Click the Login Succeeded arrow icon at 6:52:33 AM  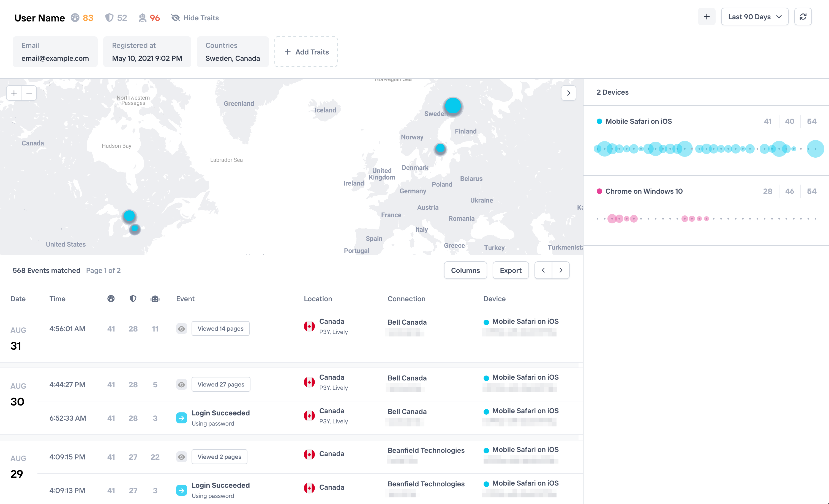pos(181,418)
